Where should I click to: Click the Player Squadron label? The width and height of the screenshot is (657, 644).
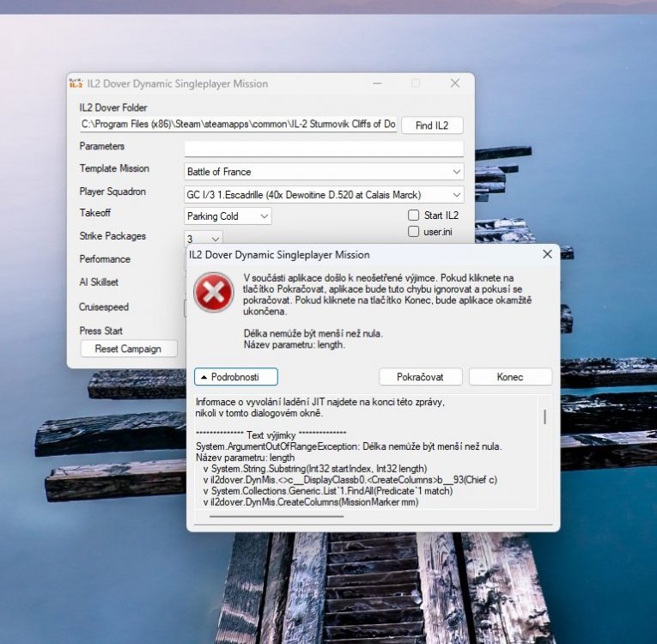pos(113,191)
